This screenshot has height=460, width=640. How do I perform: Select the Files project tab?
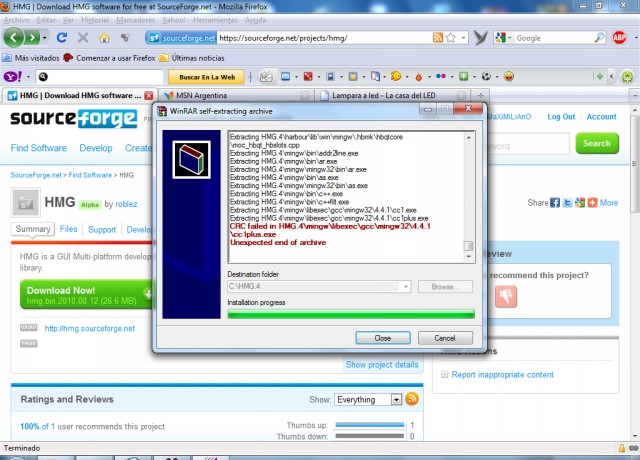coord(68,229)
